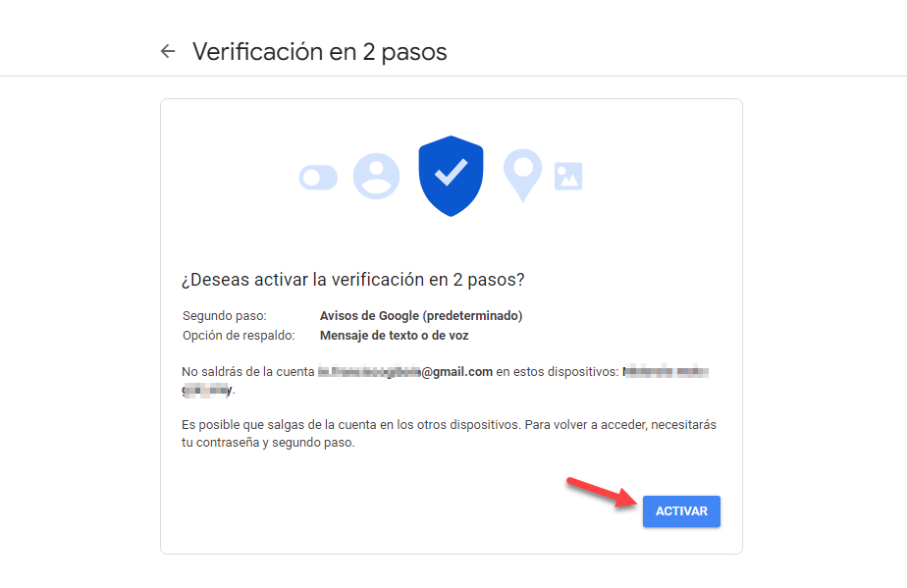Click the blue shield checkmark icon

tap(451, 176)
